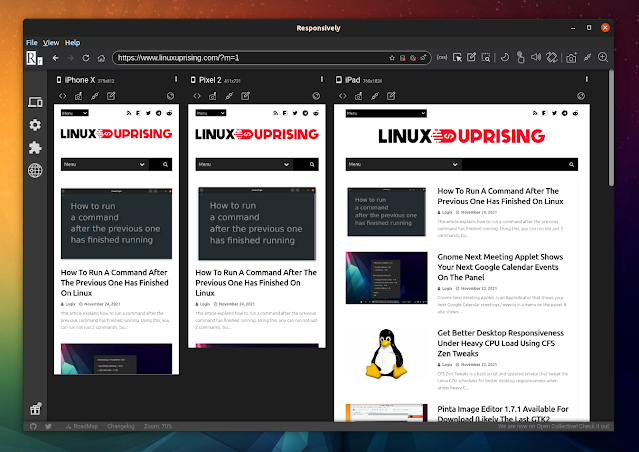Expand Menu dropdown under logo in iPhone X

coord(105,164)
